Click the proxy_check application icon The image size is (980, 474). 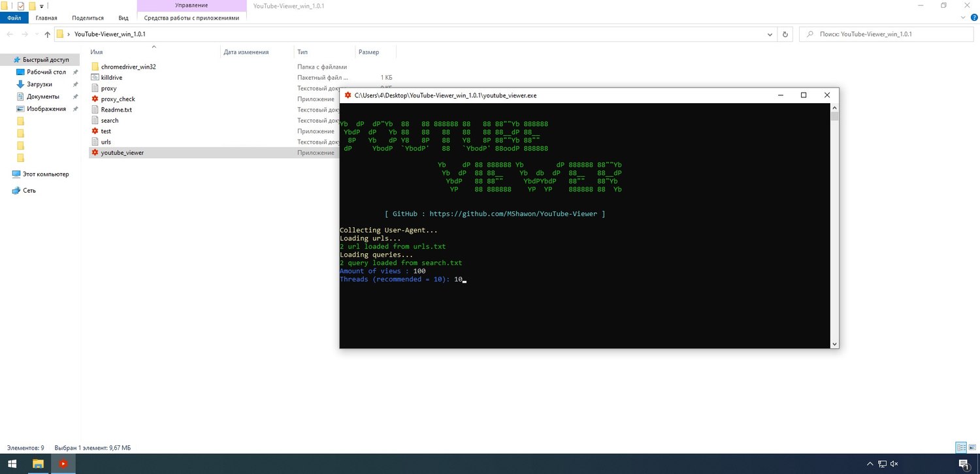(x=95, y=99)
